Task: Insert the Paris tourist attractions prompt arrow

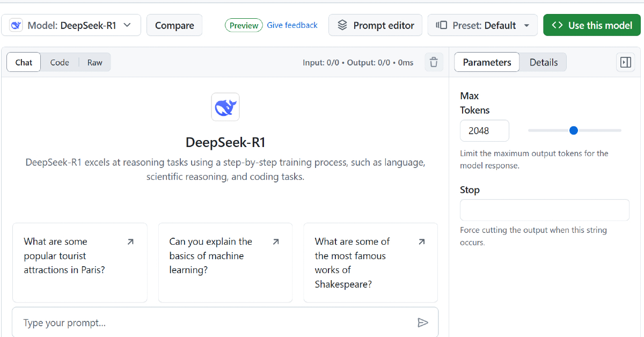Action: (130, 241)
